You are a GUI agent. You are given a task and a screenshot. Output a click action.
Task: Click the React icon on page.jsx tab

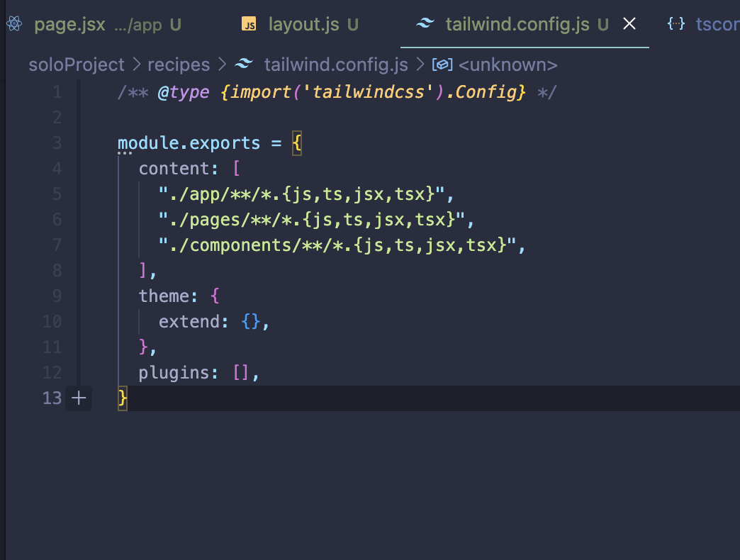pos(13,23)
